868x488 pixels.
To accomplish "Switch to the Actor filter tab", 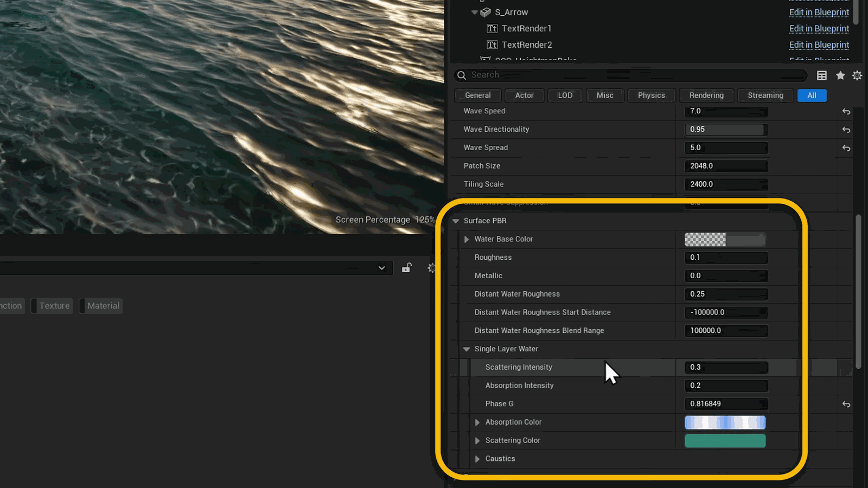I will 524,95.
